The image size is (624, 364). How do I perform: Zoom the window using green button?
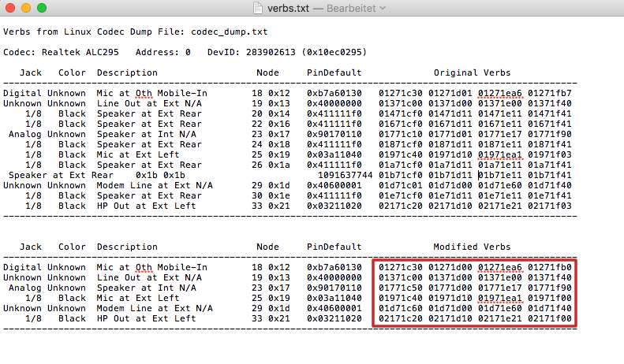[x=42, y=8]
